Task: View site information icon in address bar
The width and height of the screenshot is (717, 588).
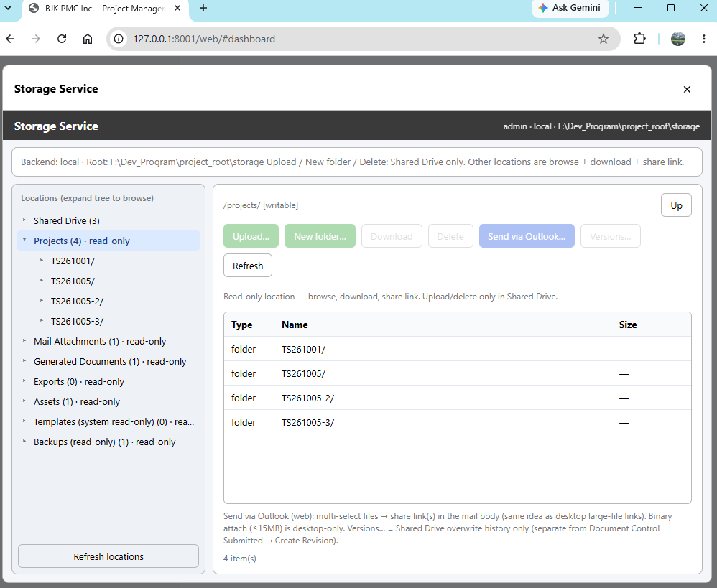Action: tap(119, 39)
